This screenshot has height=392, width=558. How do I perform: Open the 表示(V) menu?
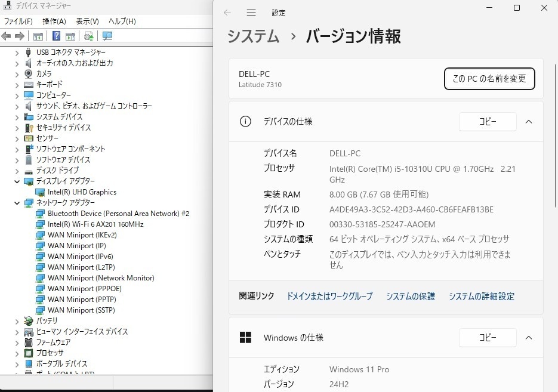(x=87, y=21)
